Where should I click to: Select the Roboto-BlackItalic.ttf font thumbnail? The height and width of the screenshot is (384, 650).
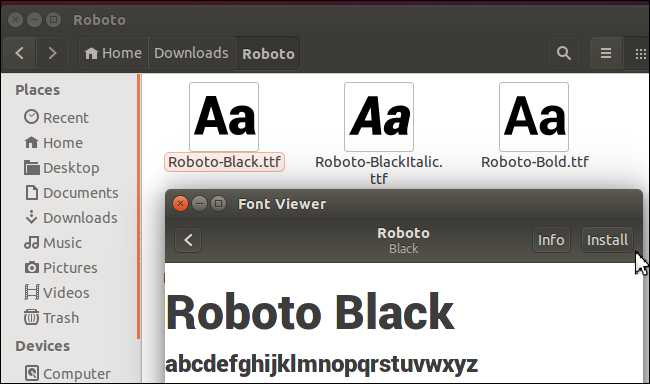tap(379, 117)
